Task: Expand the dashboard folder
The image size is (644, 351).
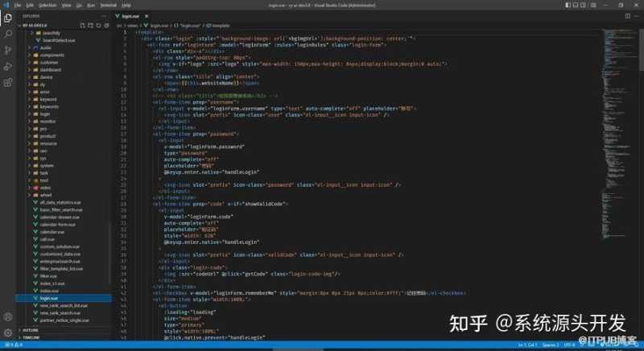Action: click(x=50, y=70)
